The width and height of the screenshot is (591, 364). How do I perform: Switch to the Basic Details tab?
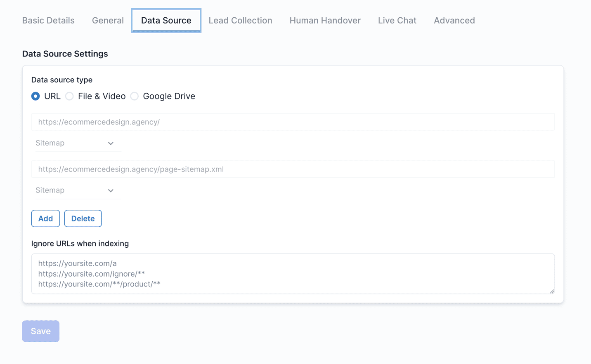48,21
